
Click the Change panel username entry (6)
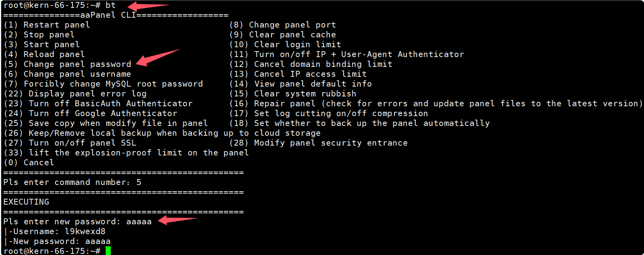67,74
